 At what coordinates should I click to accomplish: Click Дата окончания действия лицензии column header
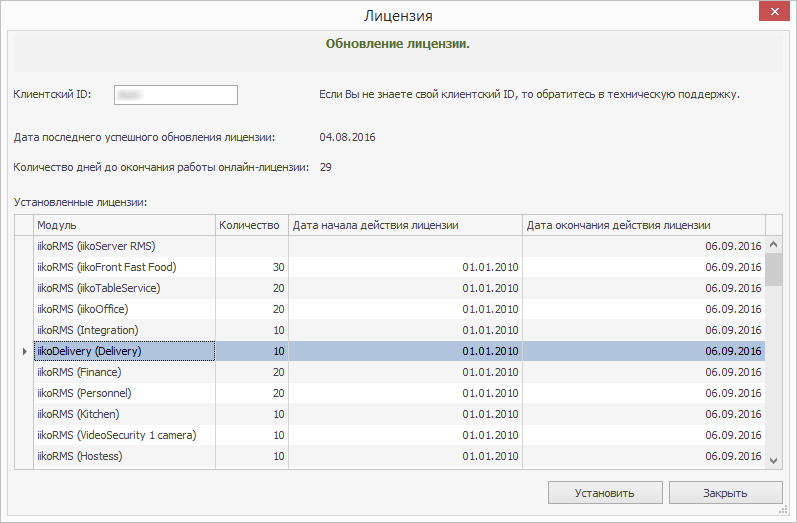(x=643, y=225)
